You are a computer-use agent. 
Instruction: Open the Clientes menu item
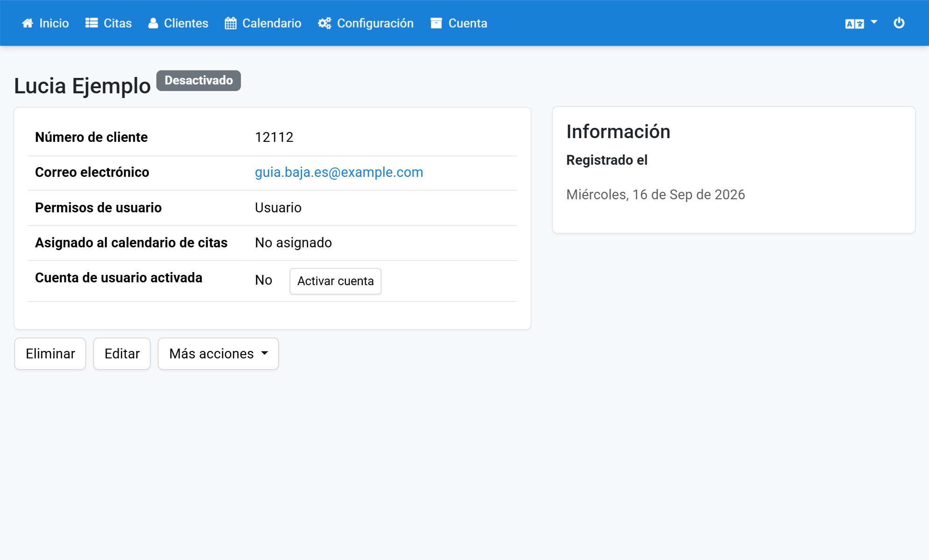click(x=178, y=23)
